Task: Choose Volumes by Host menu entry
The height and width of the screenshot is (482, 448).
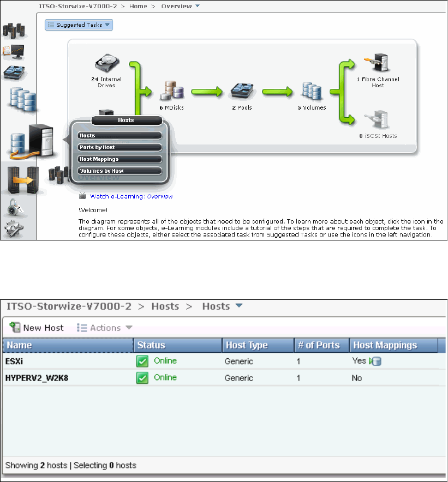Action: point(120,171)
